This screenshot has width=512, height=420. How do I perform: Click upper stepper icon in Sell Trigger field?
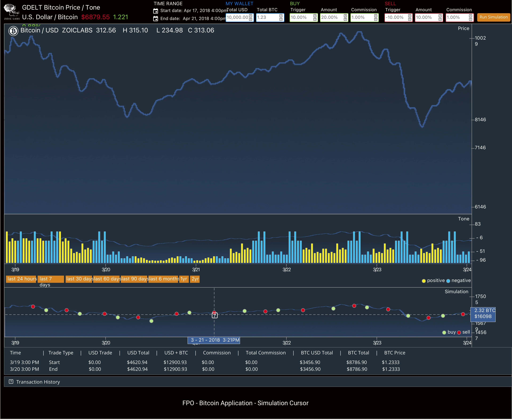pyautogui.click(x=410, y=16)
